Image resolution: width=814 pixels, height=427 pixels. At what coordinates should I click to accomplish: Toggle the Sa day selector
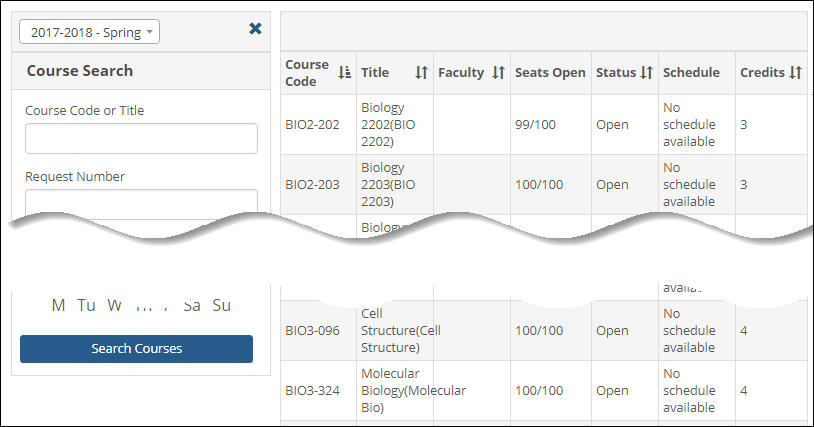pyautogui.click(x=192, y=306)
